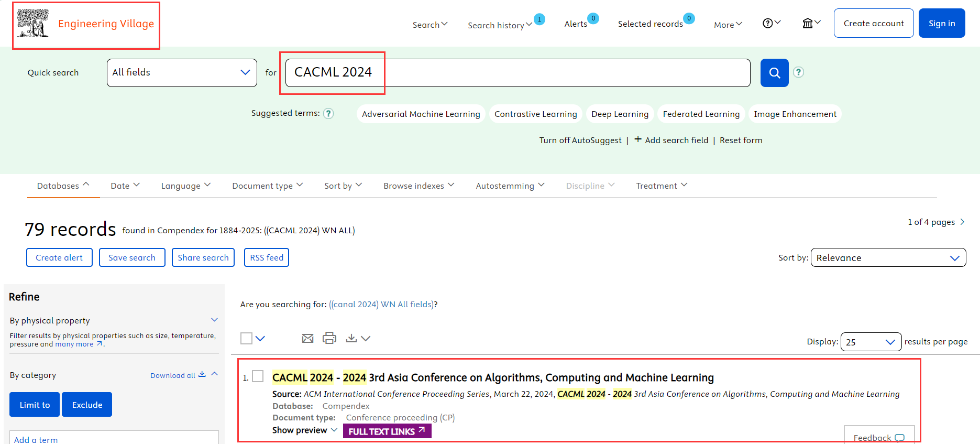This screenshot has height=444, width=980.
Task: Open the More top menu
Action: [728, 25]
